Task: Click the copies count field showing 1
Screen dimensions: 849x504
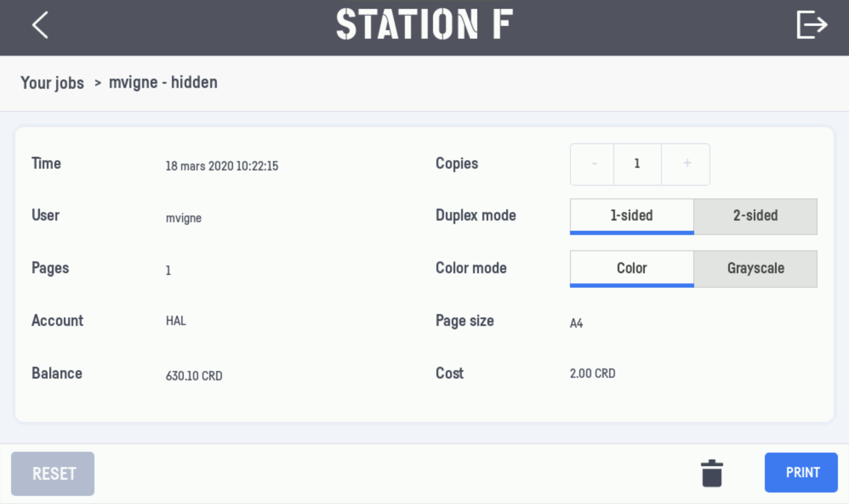Action: click(637, 164)
